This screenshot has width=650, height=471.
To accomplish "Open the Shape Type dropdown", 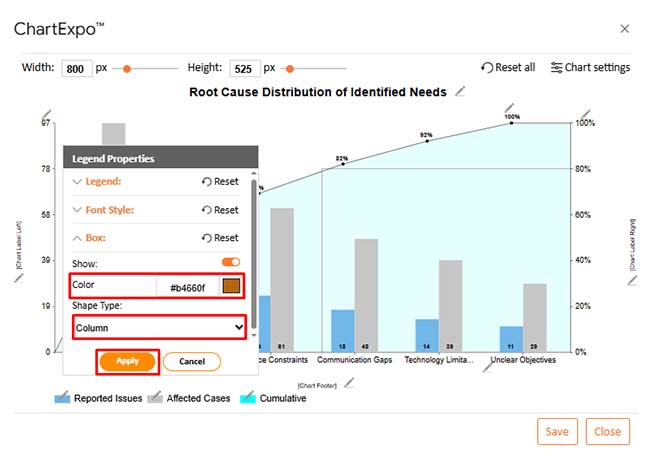I will pyautogui.click(x=159, y=327).
